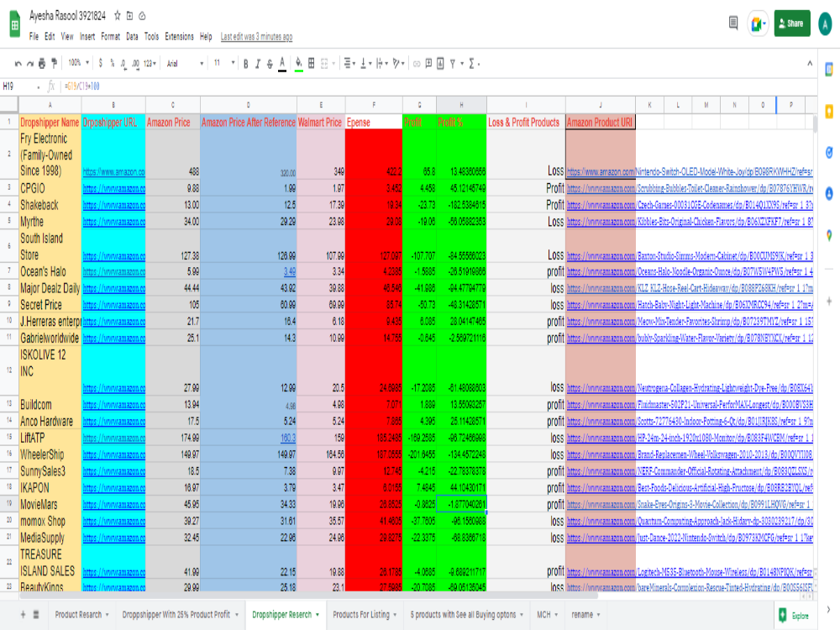
Task: Open Contacts in side panel
Action: [829, 194]
